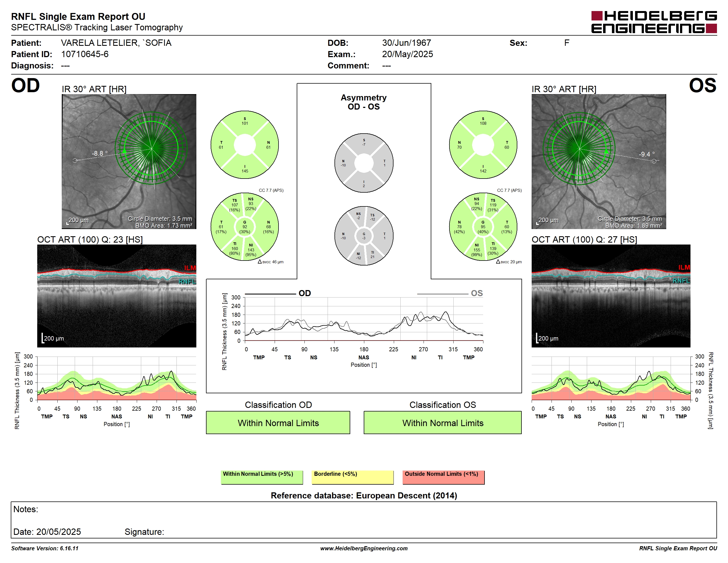Click the OD global G 92 (30%) center
Image resolution: width=728 pixels, height=563 pixels.
pos(245,227)
